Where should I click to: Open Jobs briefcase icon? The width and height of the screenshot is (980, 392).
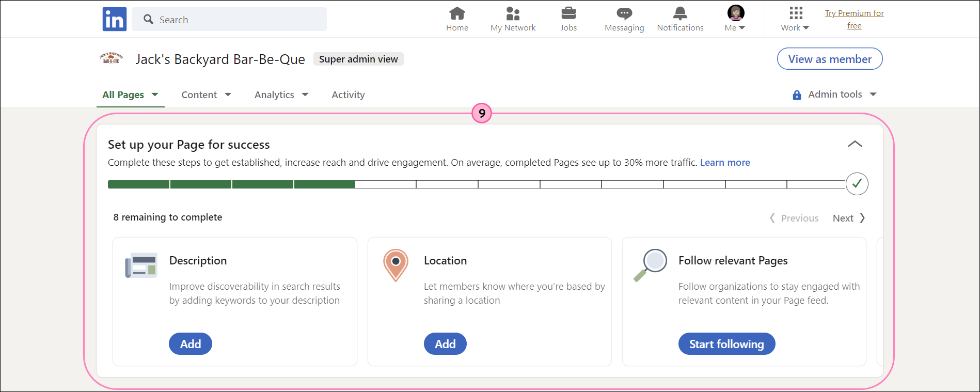tap(568, 13)
